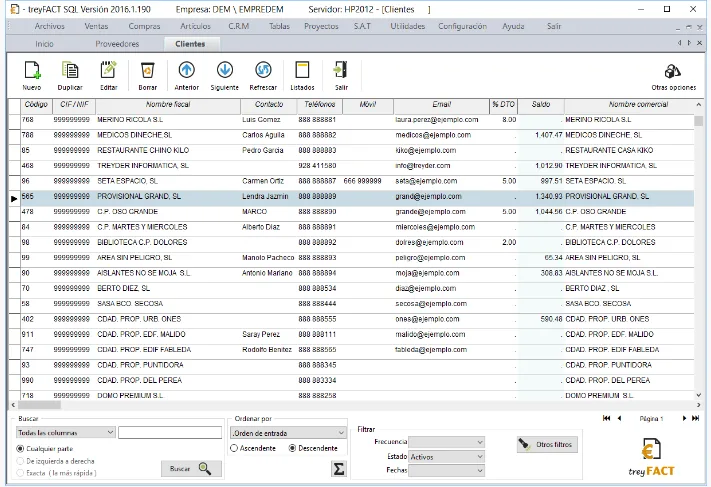The image size is (711, 487).
Task: Click the search text input field
Action: (170, 433)
